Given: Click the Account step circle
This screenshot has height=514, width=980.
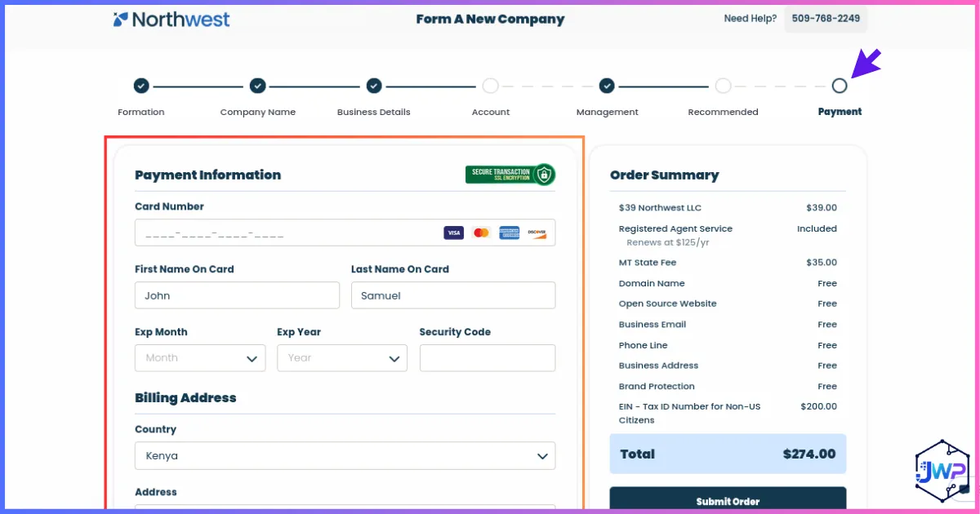Looking at the screenshot, I should point(490,86).
